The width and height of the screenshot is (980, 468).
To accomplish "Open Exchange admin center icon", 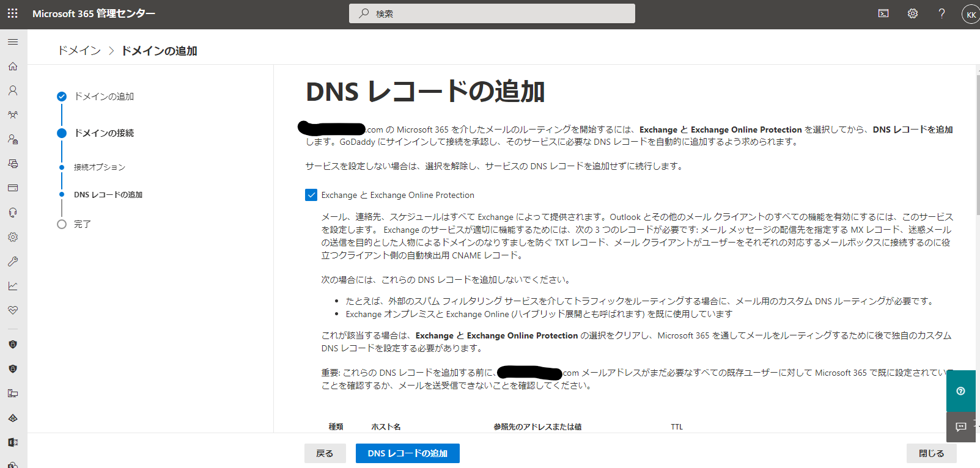I will coord(13,442).
